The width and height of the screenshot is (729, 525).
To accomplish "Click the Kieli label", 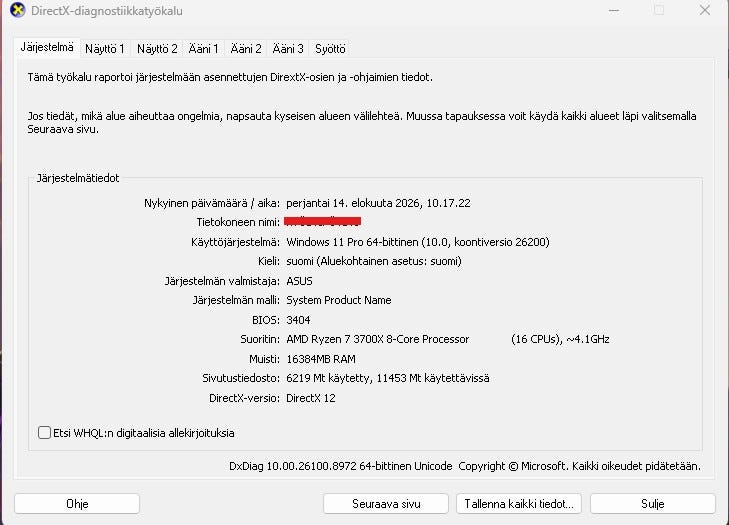I will click(269, 261).
